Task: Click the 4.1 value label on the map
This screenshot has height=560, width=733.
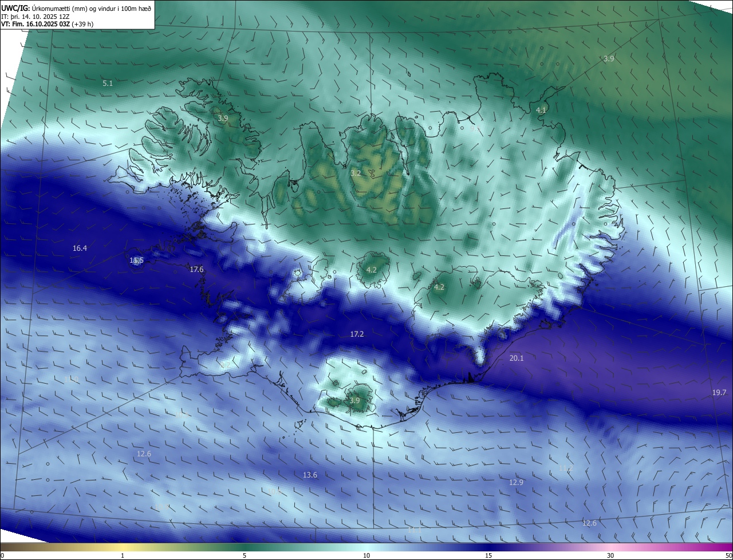Action: [x=541, y=110]
